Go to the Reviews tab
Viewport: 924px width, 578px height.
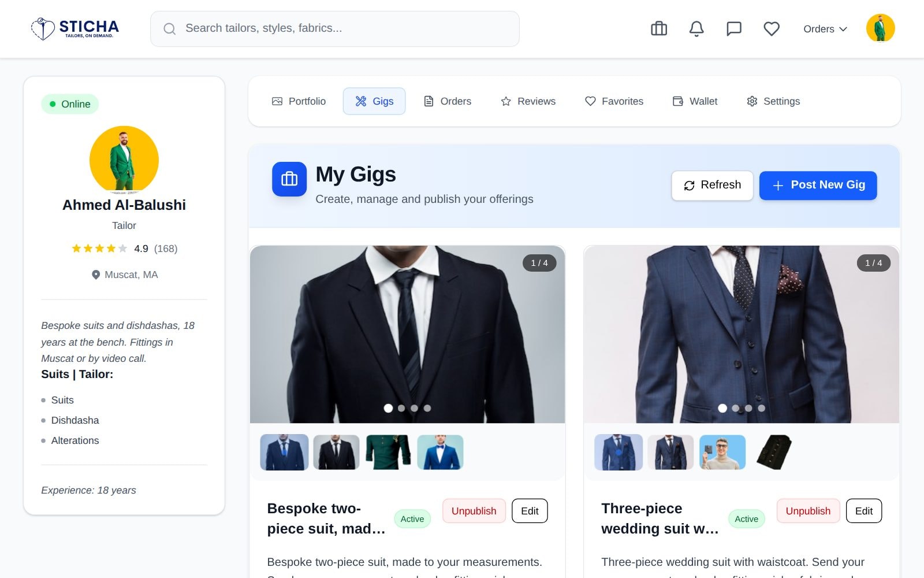528,101
